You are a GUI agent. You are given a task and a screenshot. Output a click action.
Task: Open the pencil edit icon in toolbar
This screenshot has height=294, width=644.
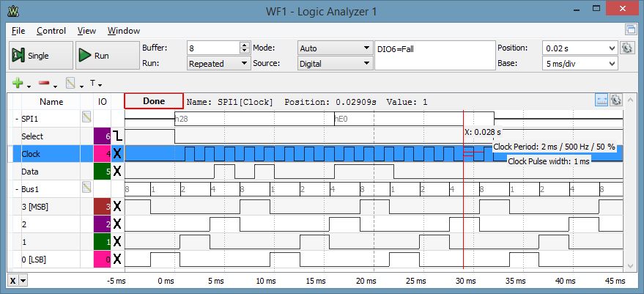[70, 84]
